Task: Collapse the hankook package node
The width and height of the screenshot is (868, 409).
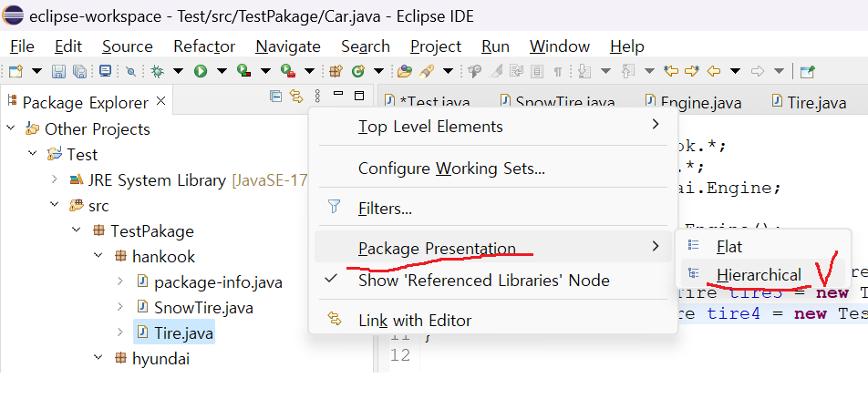Action: pos(98,256)
